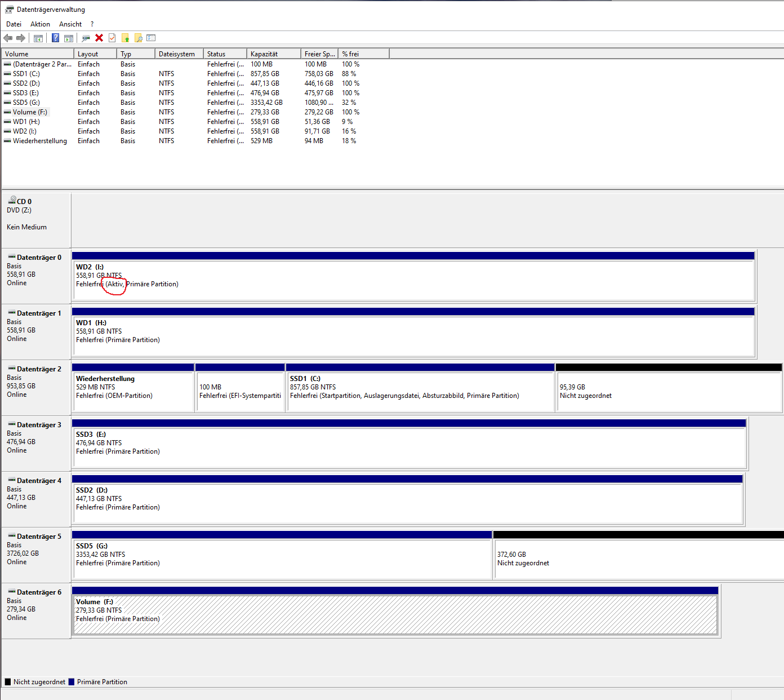Click the Kein Medium text under DVD (Z:)
Screen dimensions: 784x700
pyautogui.click(x=26, y=227)
